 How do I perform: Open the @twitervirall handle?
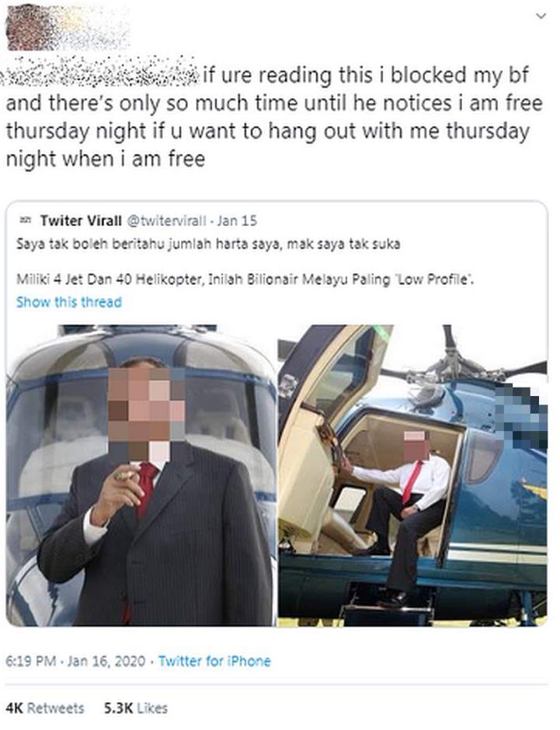(x=167, y=221)
